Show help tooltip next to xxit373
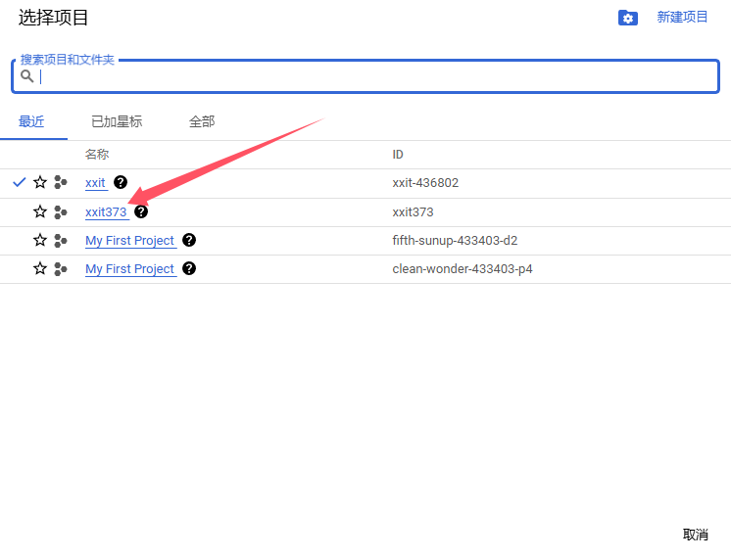 coord(141,212)
